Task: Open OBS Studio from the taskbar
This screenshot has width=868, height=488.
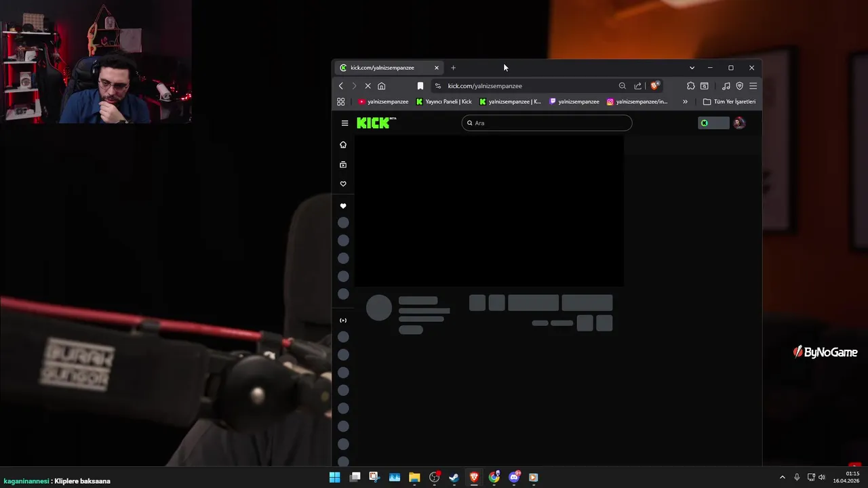Action: pos(435,477)
